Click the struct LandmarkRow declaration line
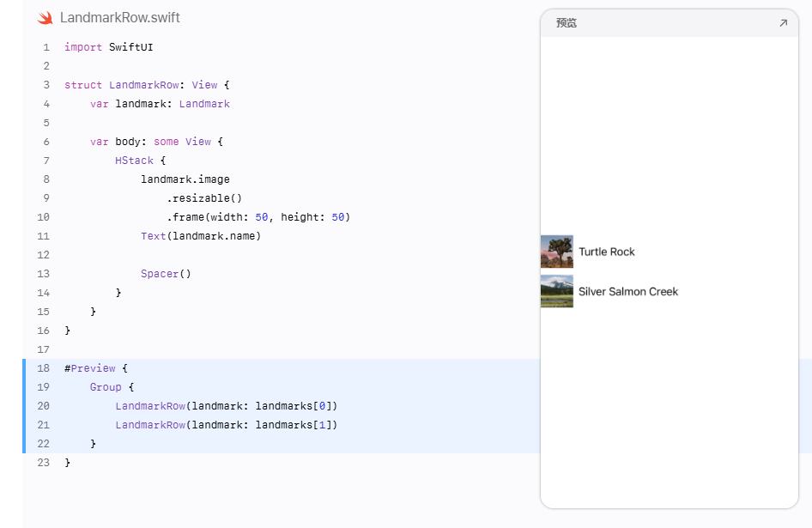 (x=147, y=85)
